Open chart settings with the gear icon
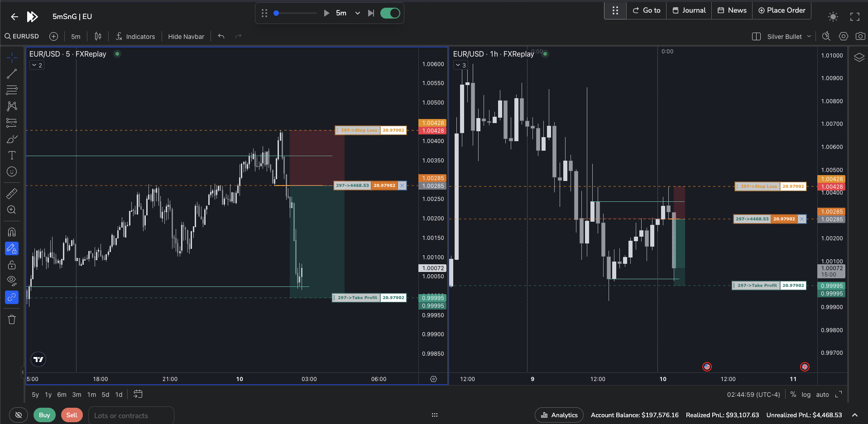This screenshot has height=424, width=868. tap(844, 36)
